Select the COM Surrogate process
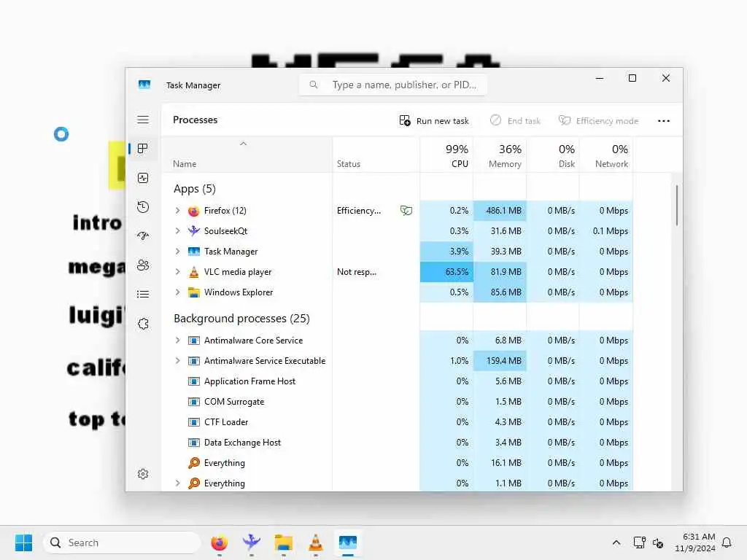Viewport: 747px width, 560px height. [397, 402]
